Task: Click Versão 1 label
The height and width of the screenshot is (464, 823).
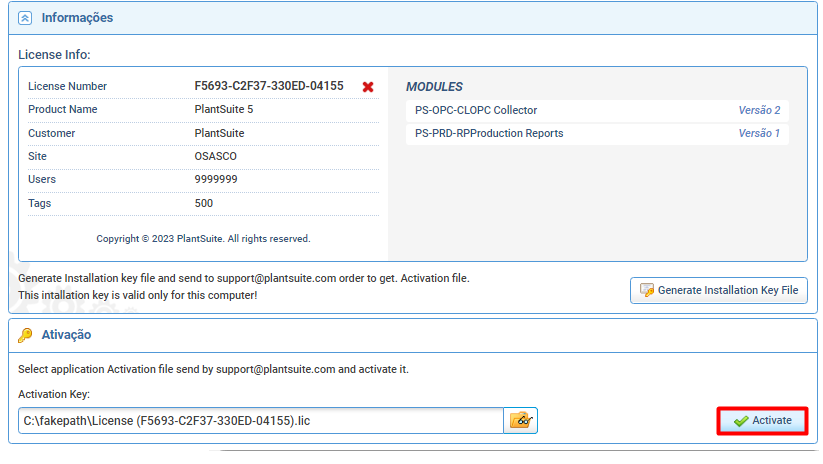Action: tap(759, 133)
